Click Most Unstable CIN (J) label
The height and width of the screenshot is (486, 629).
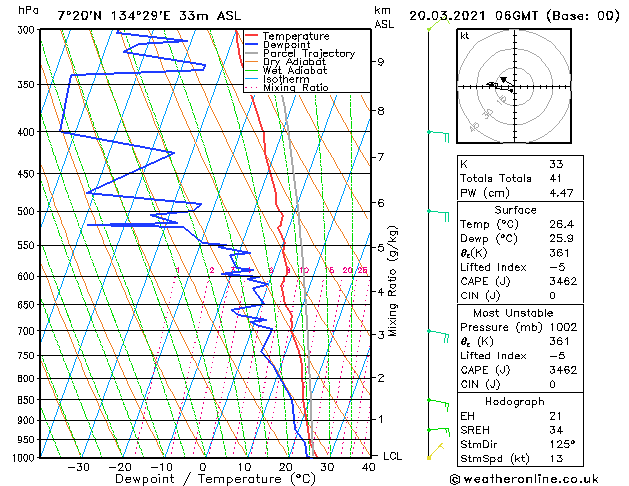pyautogui.click(x=480, y=384)
